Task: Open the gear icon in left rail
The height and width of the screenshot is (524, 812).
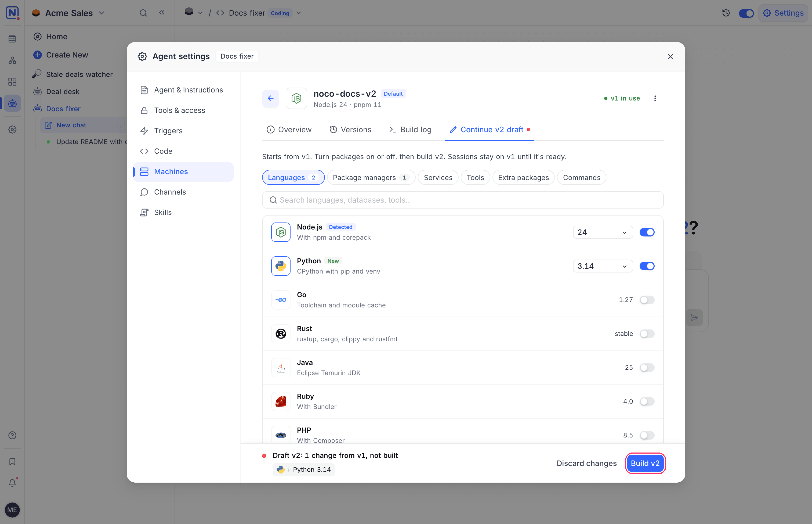Action: (12, 129)
